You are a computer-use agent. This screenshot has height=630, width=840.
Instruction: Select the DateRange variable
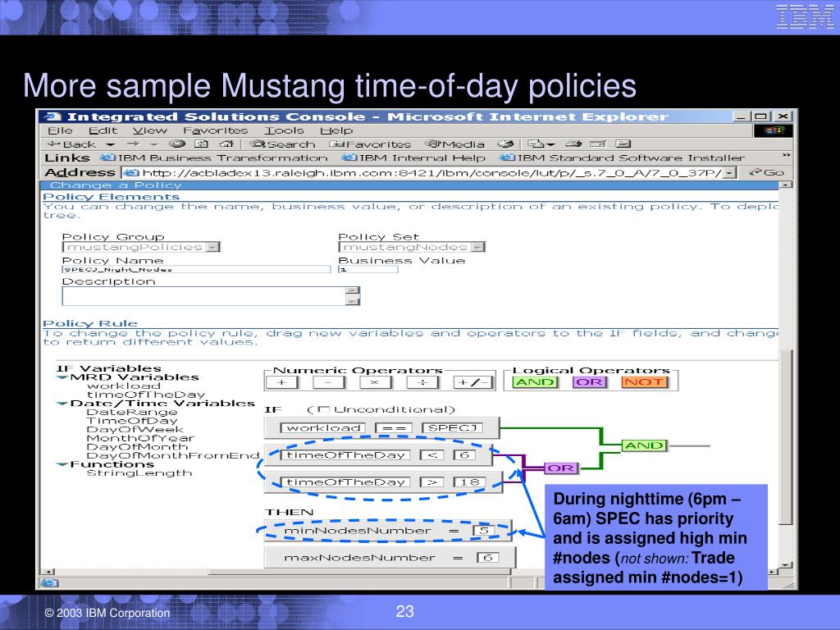coord(132,413)
